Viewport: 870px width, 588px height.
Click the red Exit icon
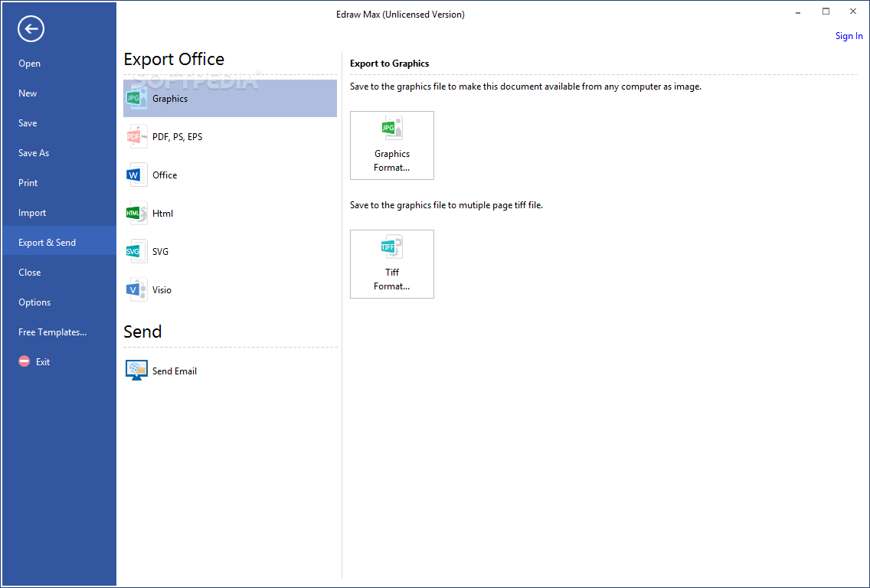click(x=25, y=361)
